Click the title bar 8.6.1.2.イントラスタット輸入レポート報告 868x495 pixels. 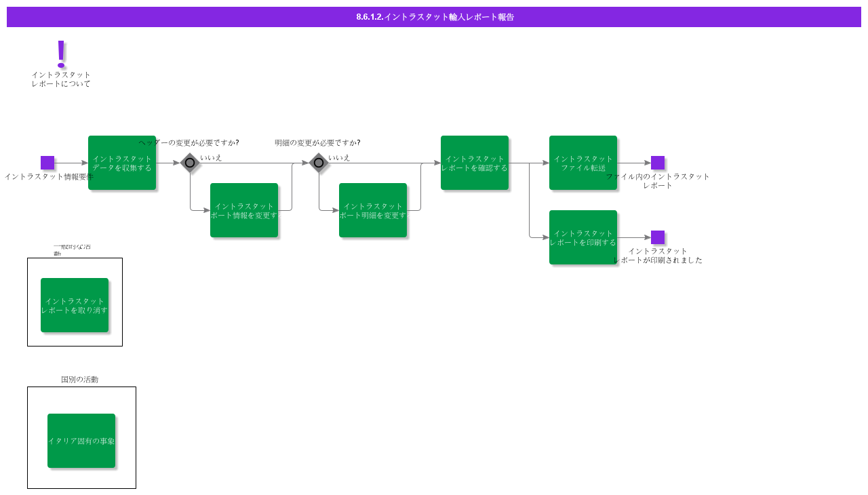click(x=434, y=17)
